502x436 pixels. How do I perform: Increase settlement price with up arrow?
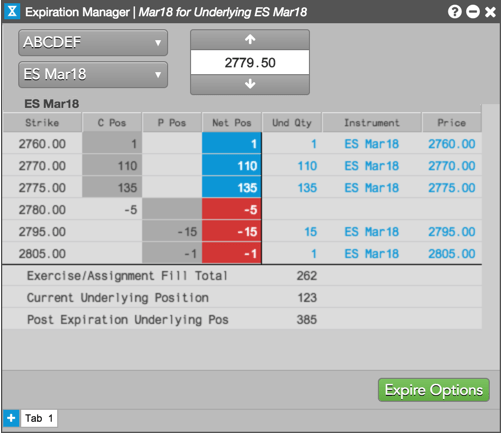tap(250, 40)
